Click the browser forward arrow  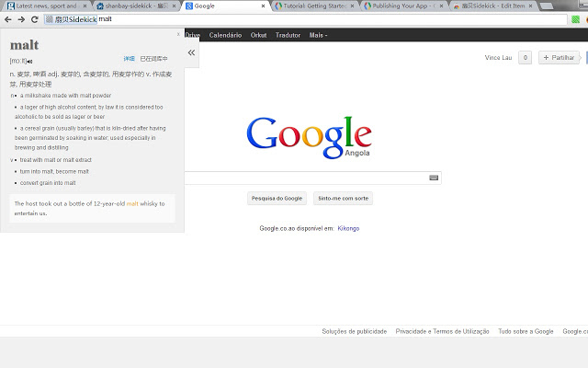[21, 19]
